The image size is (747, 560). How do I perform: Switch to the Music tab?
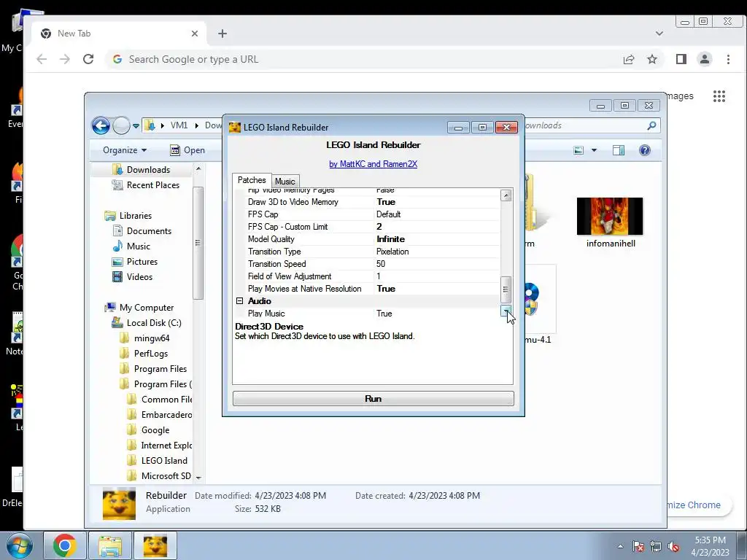(x=285, y=182)
